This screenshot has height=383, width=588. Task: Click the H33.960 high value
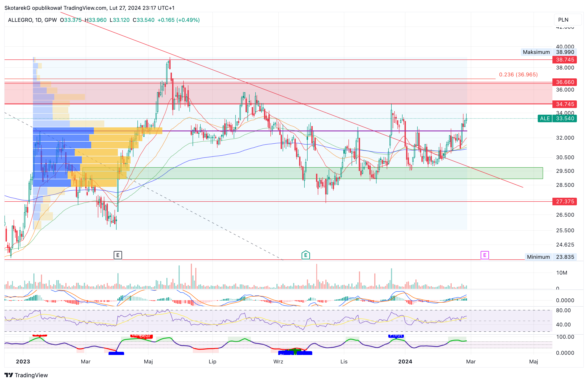[96, 20]
